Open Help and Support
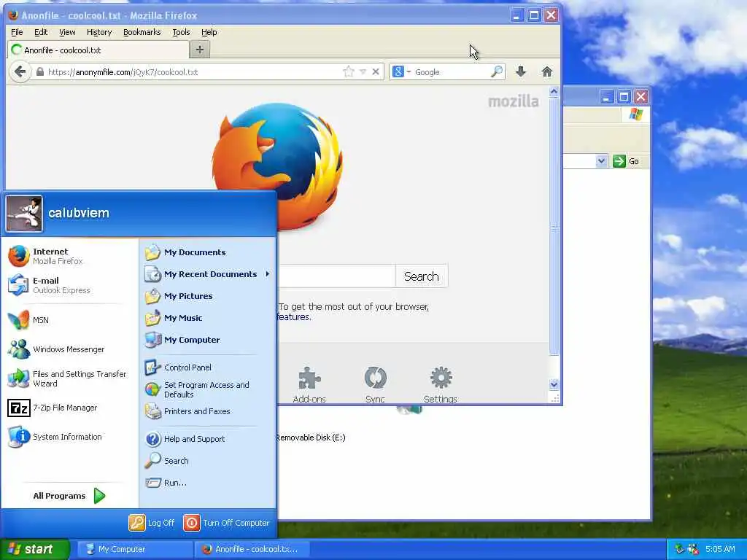 (208, 438)
